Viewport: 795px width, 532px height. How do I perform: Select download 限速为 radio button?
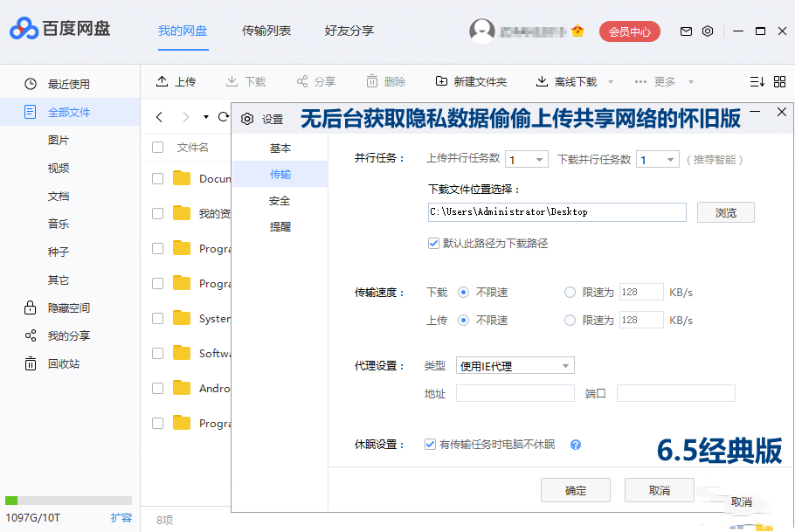[x=570, y=292]
